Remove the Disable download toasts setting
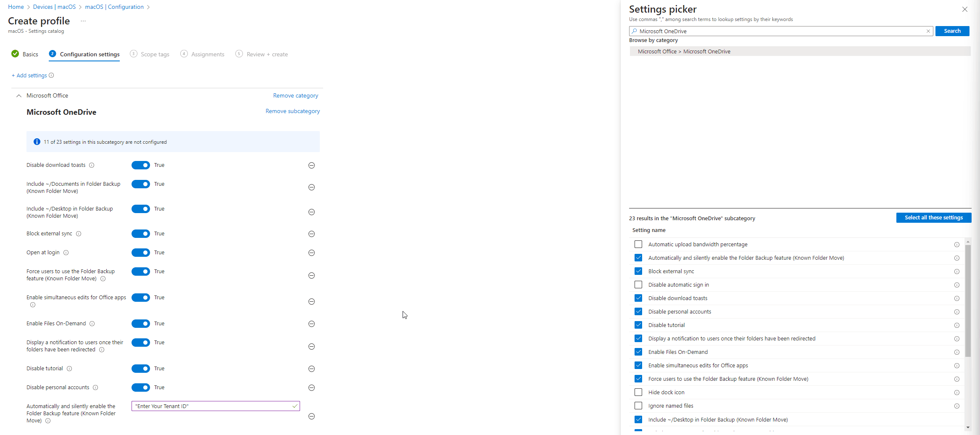The width and height of the screenshot is (980, 435). coord(311,166)
